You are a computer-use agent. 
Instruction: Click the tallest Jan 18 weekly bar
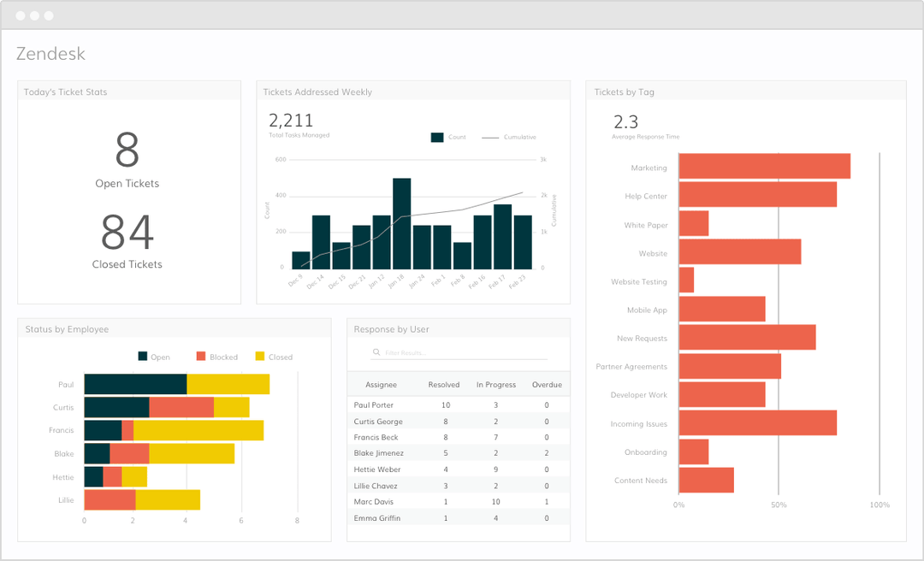coord(402,224)
